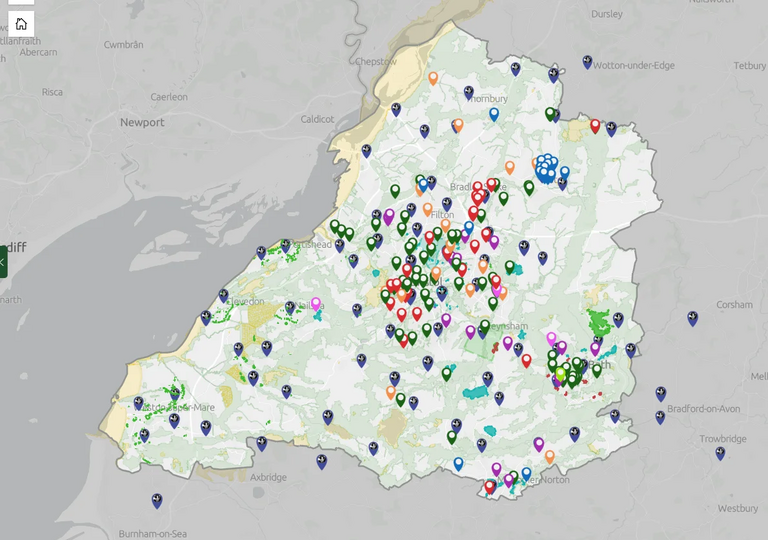Screen dimensions: 768x540
Task: Open navy marker above Clevedon label
Action: point(223,295)
